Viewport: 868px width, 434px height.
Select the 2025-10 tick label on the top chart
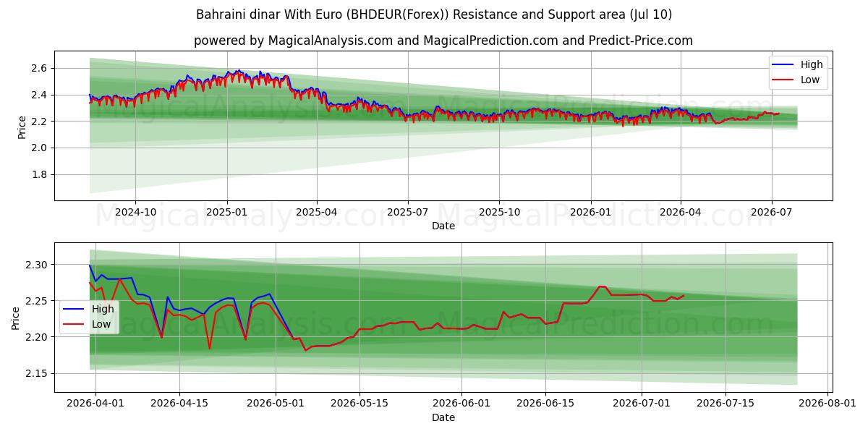click(499, 212)
